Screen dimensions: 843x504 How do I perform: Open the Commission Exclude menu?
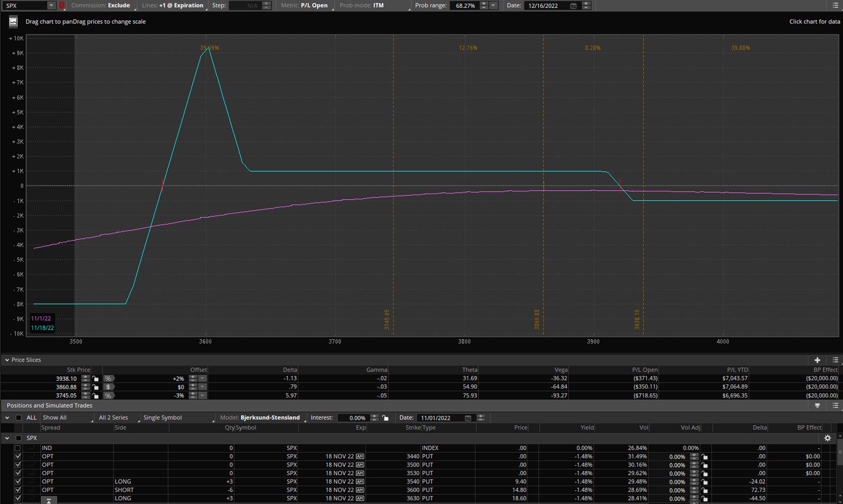118,6
